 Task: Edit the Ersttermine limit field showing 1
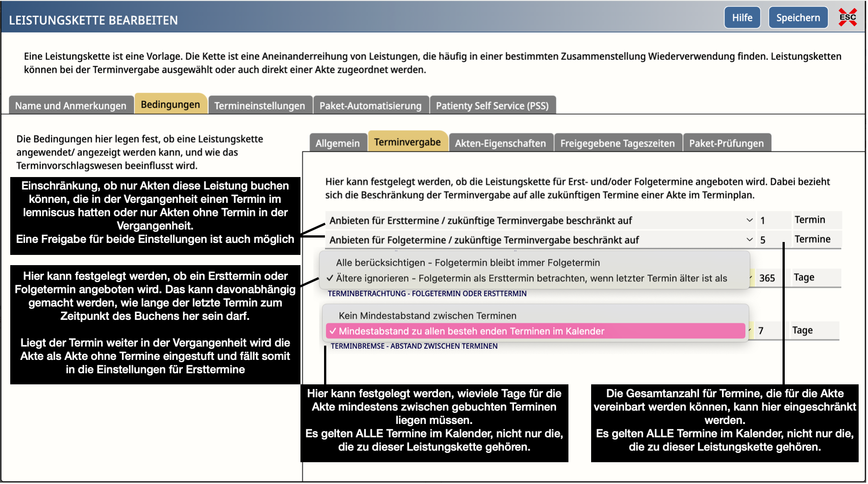pos(774,220)
